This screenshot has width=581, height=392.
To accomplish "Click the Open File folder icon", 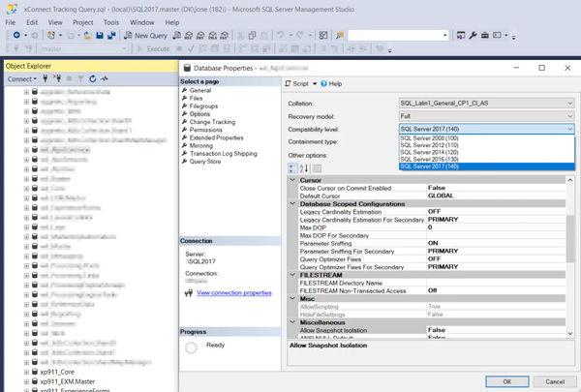I will pyautogui.click(x=88, y=35).
